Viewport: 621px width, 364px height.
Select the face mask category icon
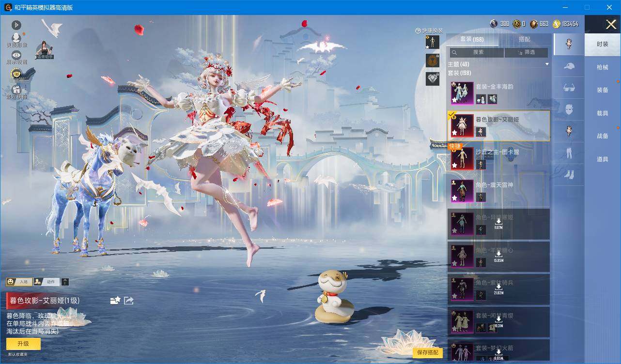coord(569,109)
